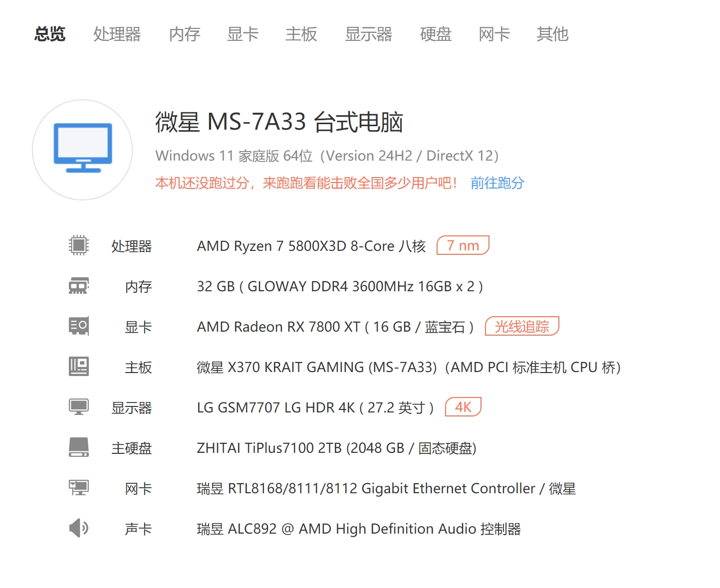Click the 7 nm badge
Viewport: 720px width, 588px height.
pyautogui.click(x=463, y=245)
